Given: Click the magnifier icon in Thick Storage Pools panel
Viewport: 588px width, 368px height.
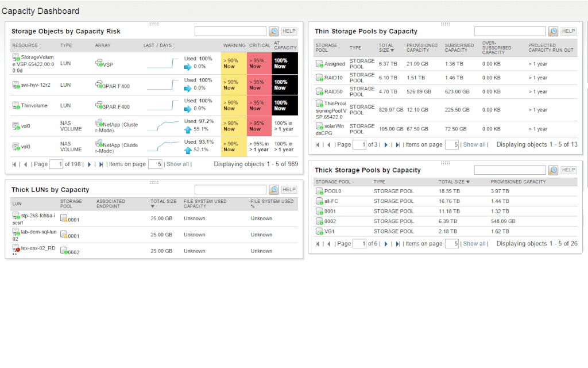Looking at the screenshot, I should 552,170.
